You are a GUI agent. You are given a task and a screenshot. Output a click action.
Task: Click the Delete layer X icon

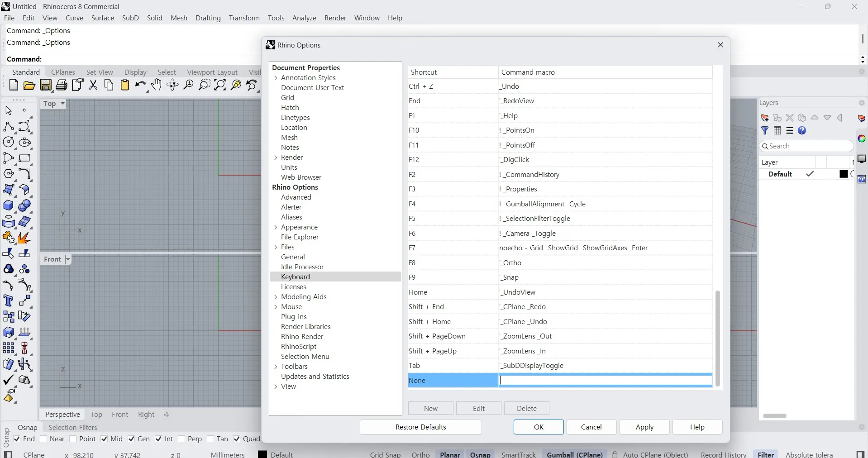pyautogui.click(x=790, y=118)
